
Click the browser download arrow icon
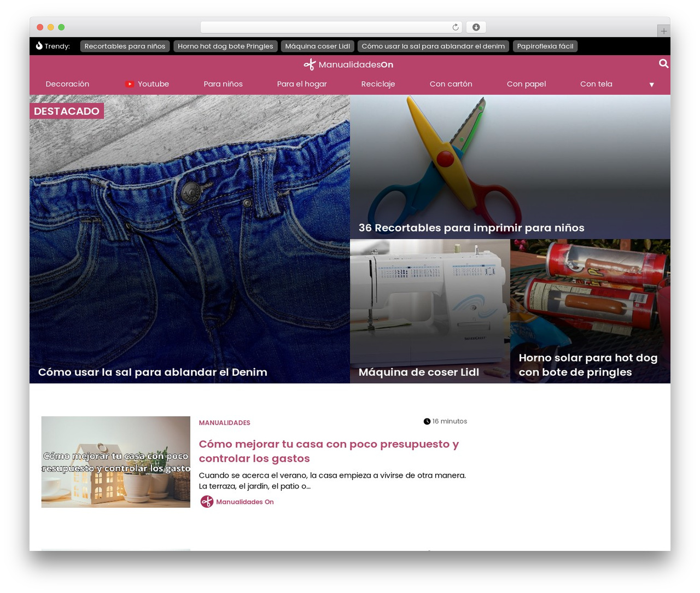pos(476,27)
